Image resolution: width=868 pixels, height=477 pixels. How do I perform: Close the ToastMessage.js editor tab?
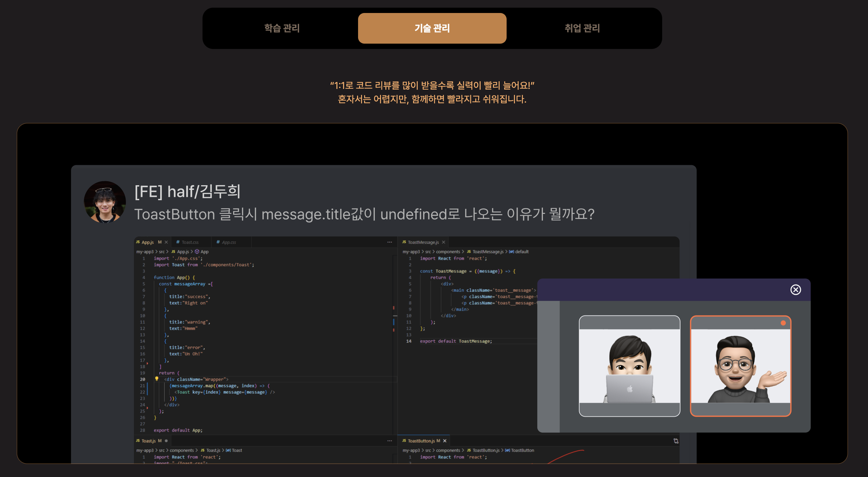point(443,242)
